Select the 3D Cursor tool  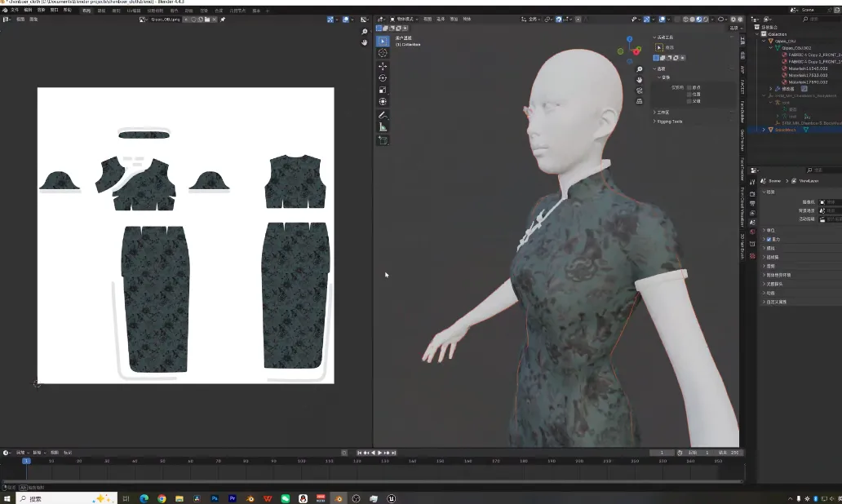coord(383,52)
